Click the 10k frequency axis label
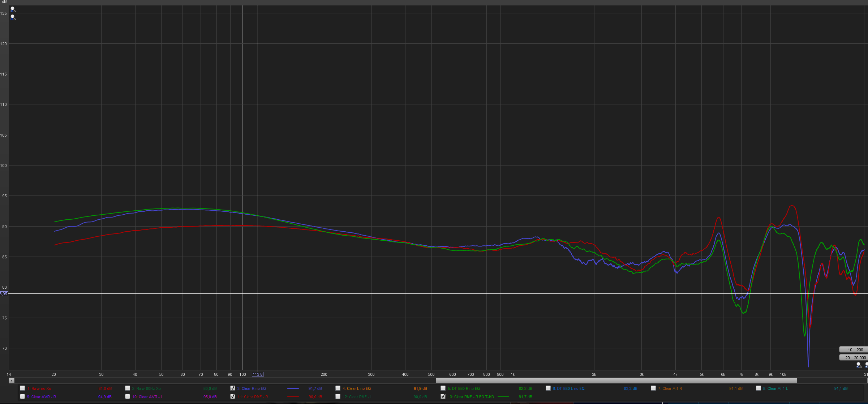The width and height of the screenshot is (868, 404). (783, 374)
